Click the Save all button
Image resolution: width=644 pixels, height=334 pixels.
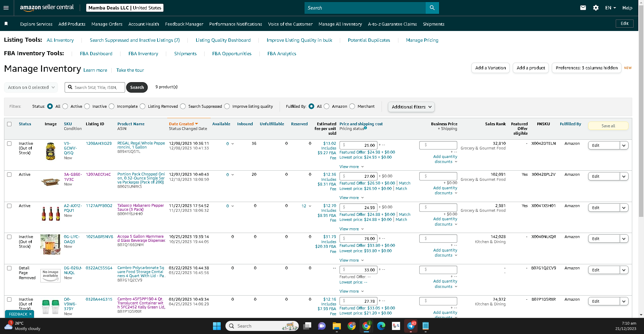coord(608,126)
